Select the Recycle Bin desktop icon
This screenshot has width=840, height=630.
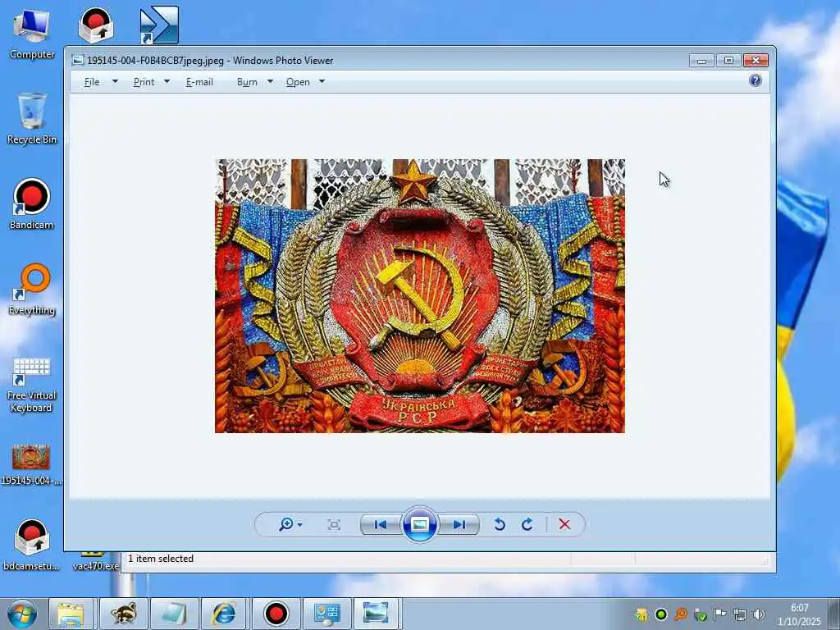click(x=32, y=118)
